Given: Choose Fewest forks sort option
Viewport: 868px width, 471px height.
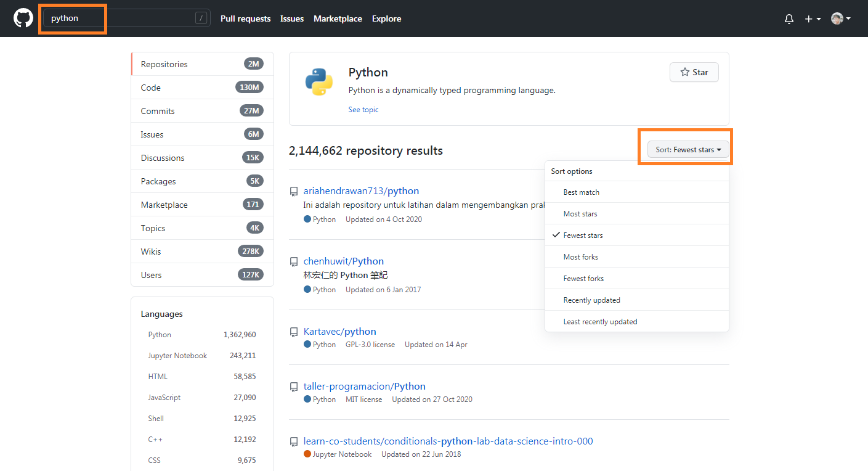Looking at the screenshot, I should point(637,279).
